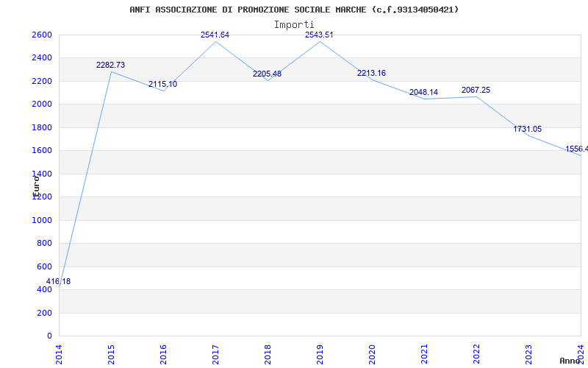Click x-axis year 2022

tap(476, 355)
